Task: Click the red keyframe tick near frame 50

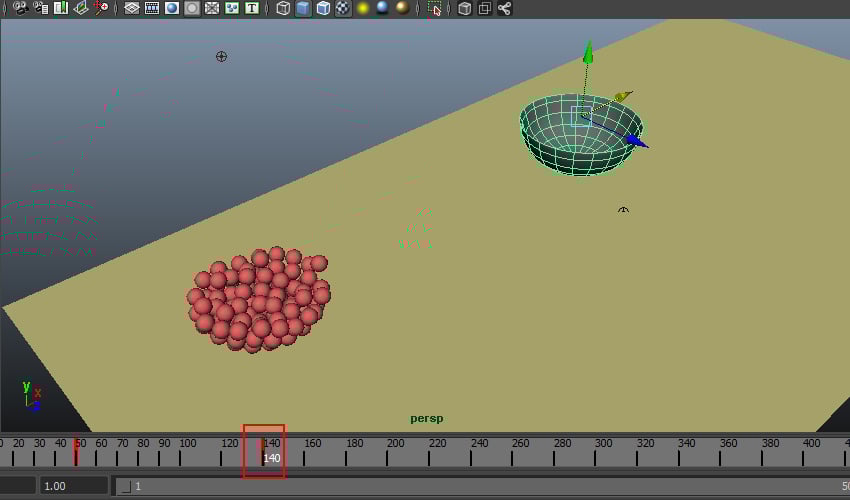Action: [76, 451]
